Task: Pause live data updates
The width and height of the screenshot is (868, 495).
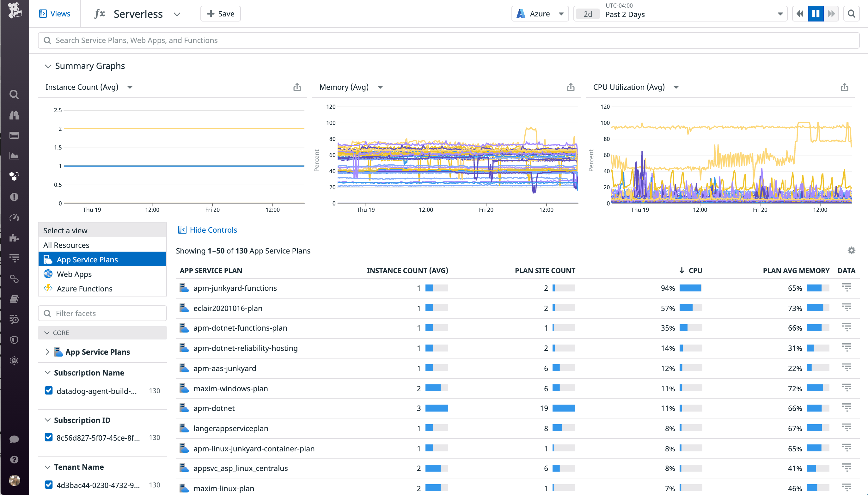Action: [815, 13]
